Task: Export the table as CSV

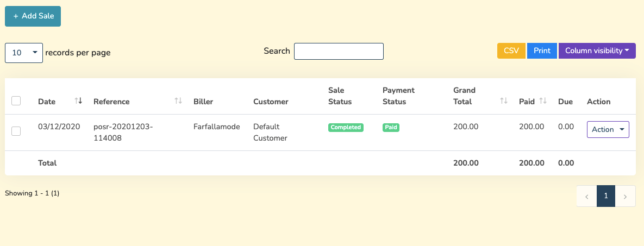Action: pos(511,51)
